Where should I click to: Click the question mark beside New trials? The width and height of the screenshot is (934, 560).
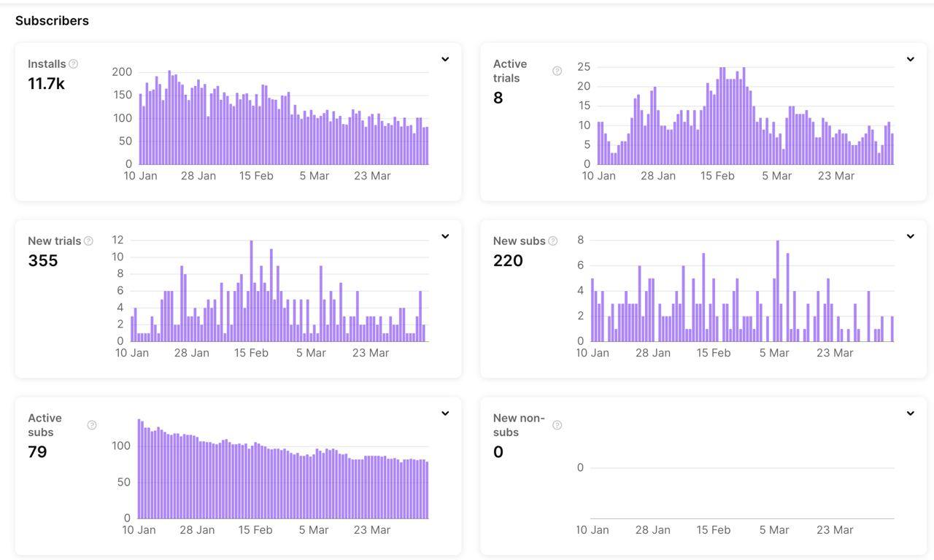(x=88, y=241)
